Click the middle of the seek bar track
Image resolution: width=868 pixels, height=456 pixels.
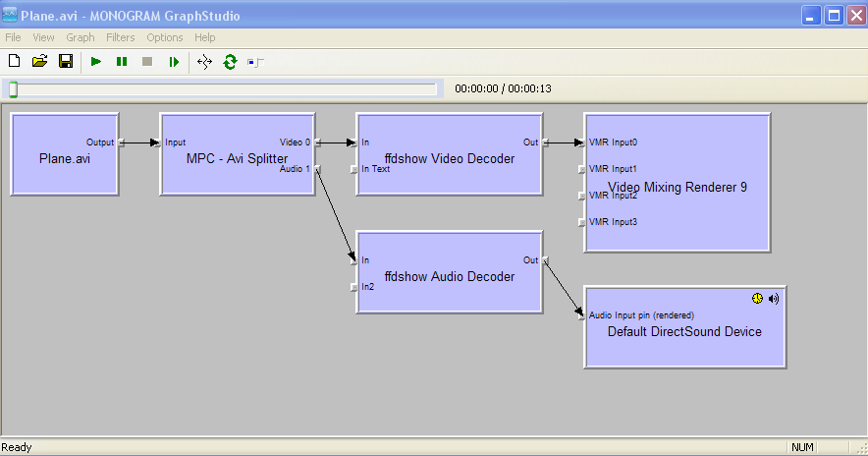click(x=222, y=89)
